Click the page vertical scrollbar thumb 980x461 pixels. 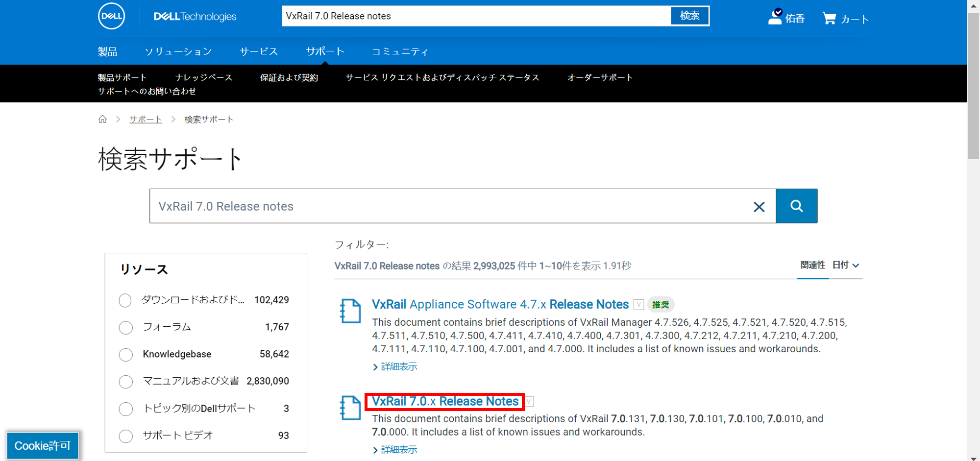pos(974,86)
